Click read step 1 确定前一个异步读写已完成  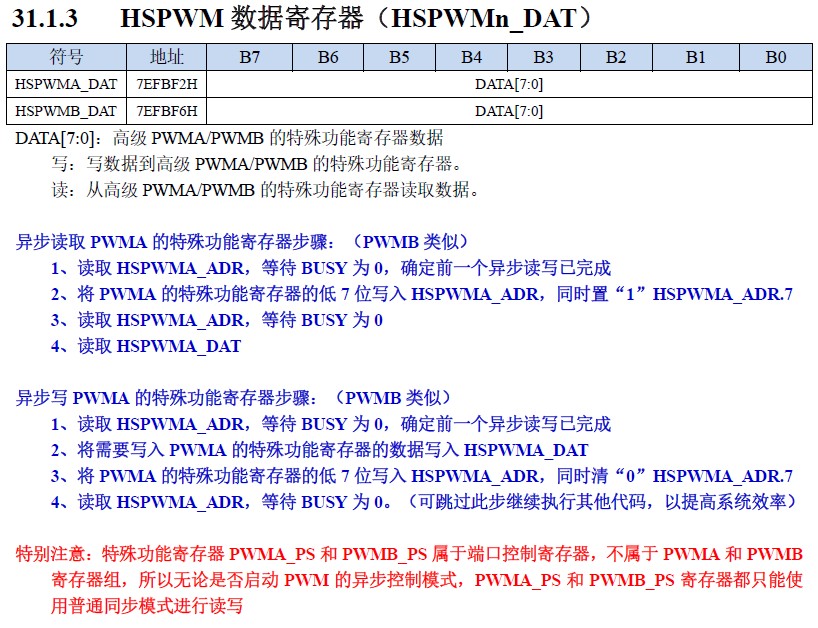[331, 268]
